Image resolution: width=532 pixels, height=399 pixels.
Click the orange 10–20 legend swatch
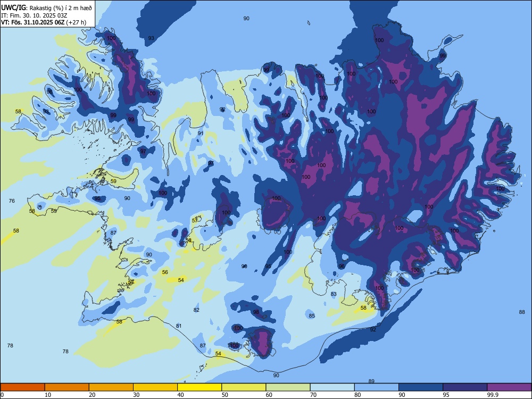tap(67, 387)
